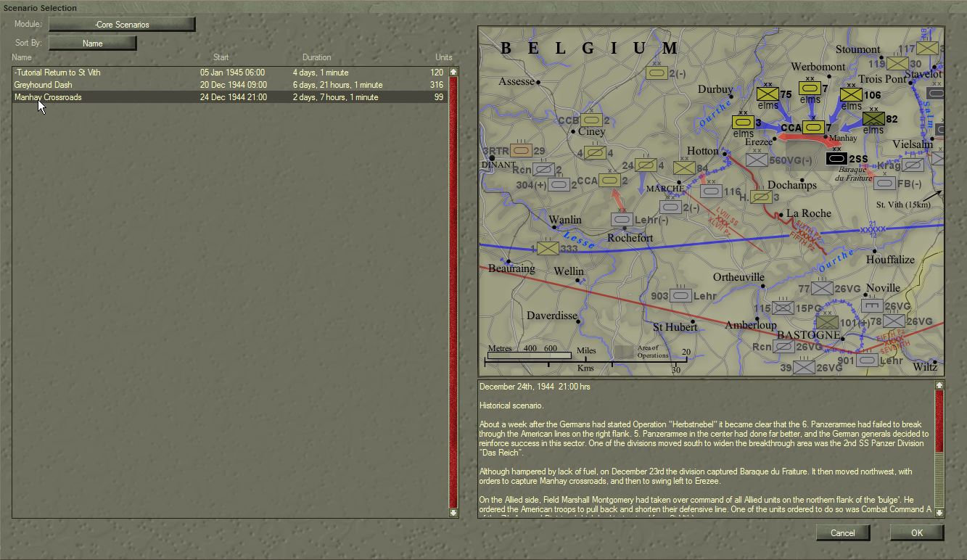Click the scenario list scroll-down arrow
Image resolution: width=967 pixels, height=560 pixels.
453,513
